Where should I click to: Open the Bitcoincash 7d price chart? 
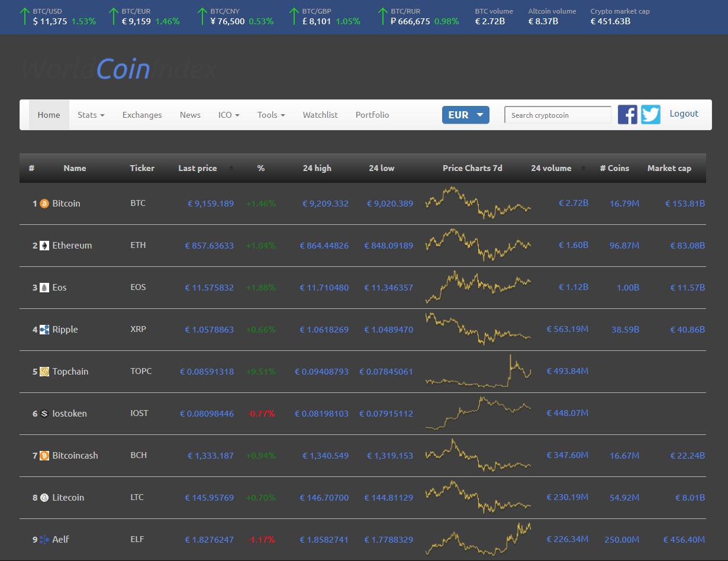point(478,455)
